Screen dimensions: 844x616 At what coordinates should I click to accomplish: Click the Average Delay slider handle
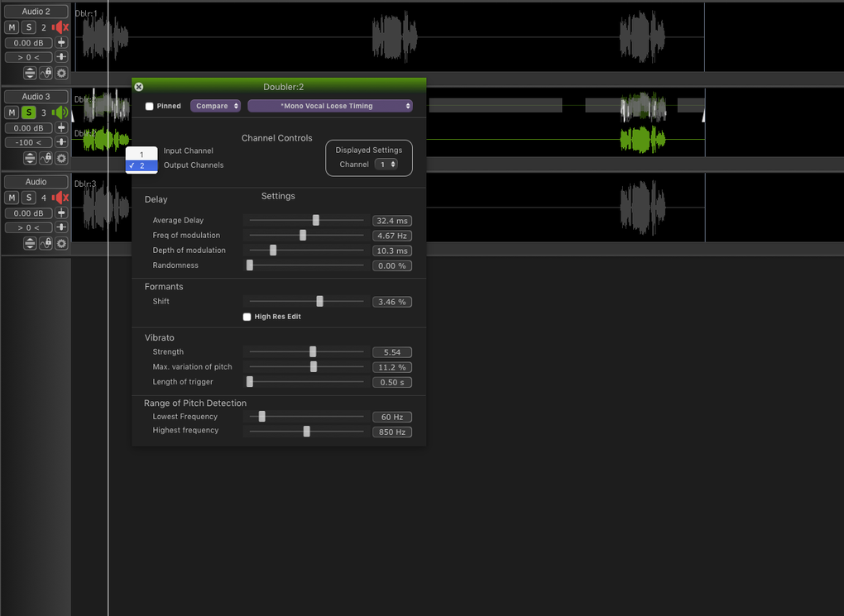(x=316, y=220)
